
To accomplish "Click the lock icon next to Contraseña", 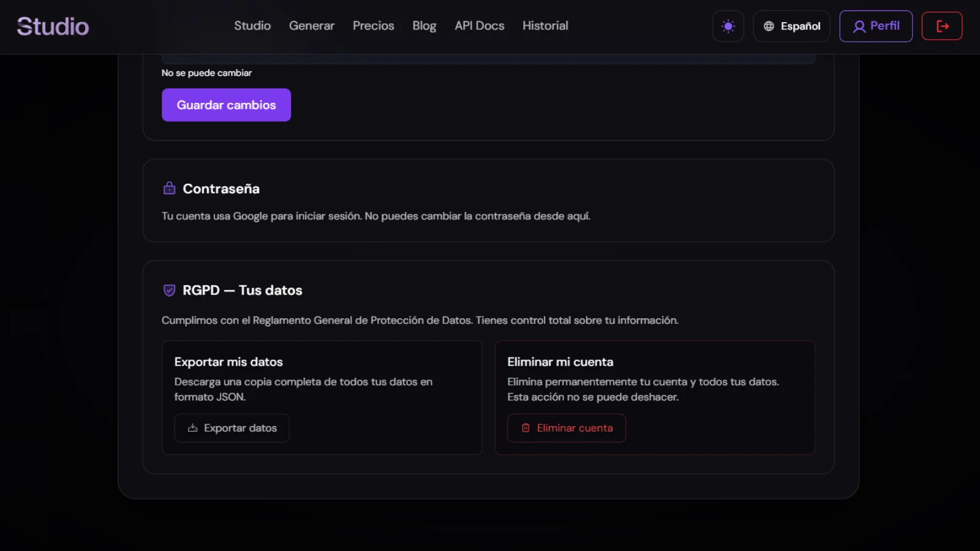I will click(168, 188).
